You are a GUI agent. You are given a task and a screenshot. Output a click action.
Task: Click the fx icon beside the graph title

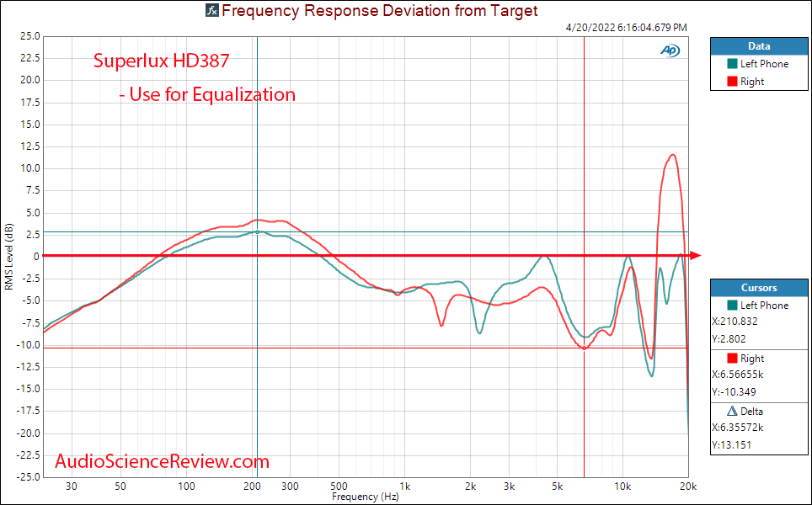(x=211, y=10)
